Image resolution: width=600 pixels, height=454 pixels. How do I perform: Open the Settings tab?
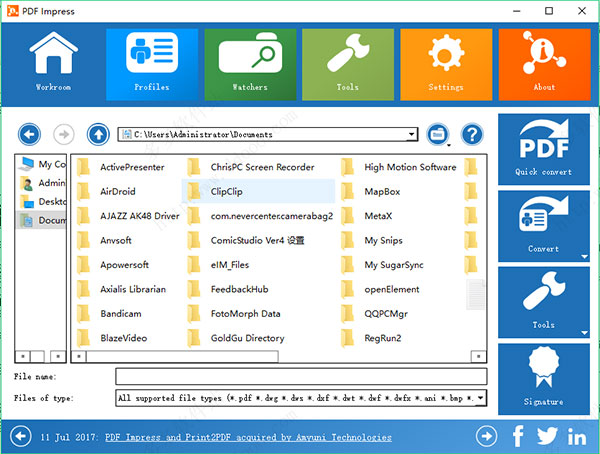pos(446,64)
